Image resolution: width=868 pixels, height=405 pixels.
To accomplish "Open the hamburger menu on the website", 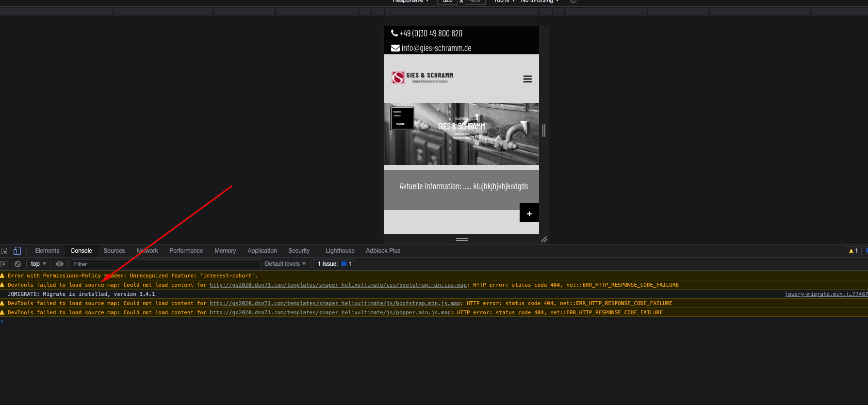I will [527, 79].
